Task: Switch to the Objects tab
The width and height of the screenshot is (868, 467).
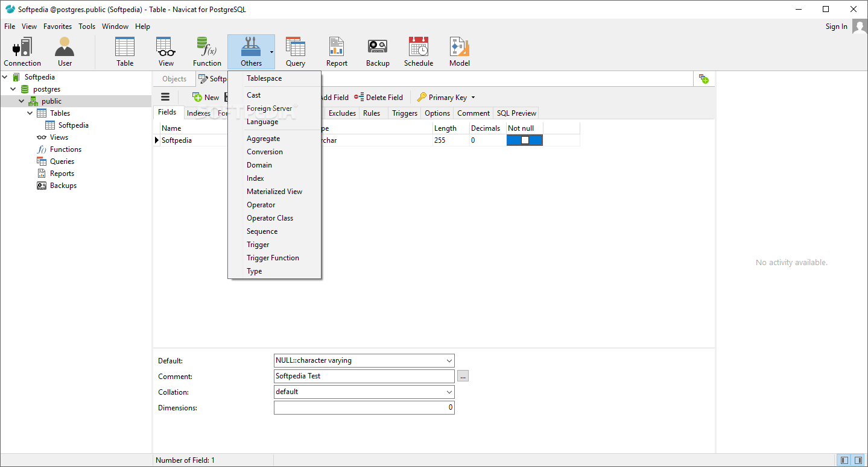Action: pyautogui.click(x=174, y=79)
